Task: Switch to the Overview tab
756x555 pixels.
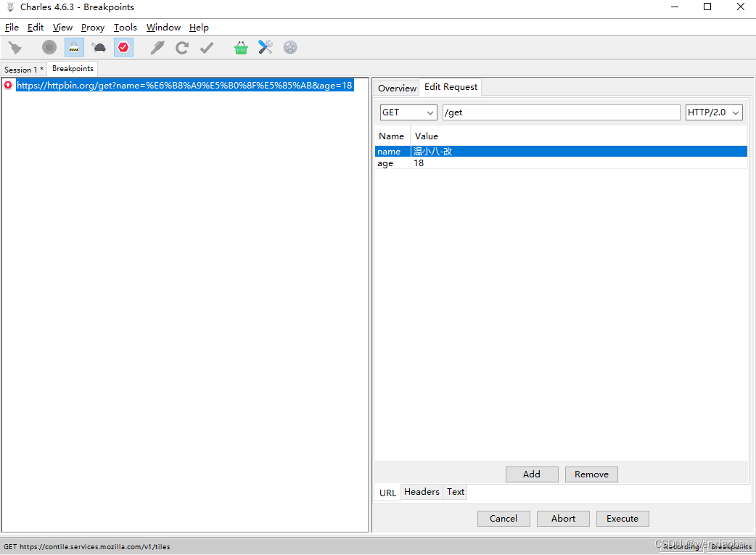Action: click(x=397, y=88)
